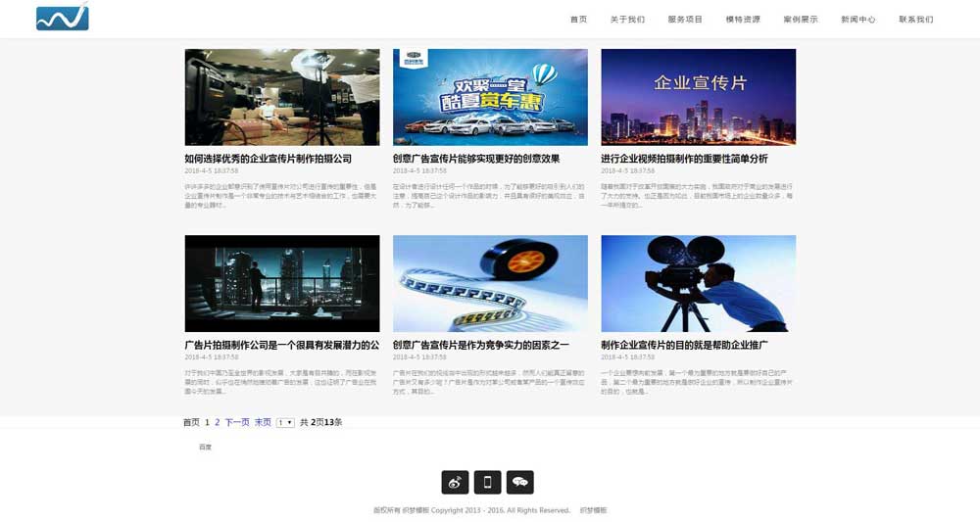
Task: Open the Weibo social icon
Action: 455,482
